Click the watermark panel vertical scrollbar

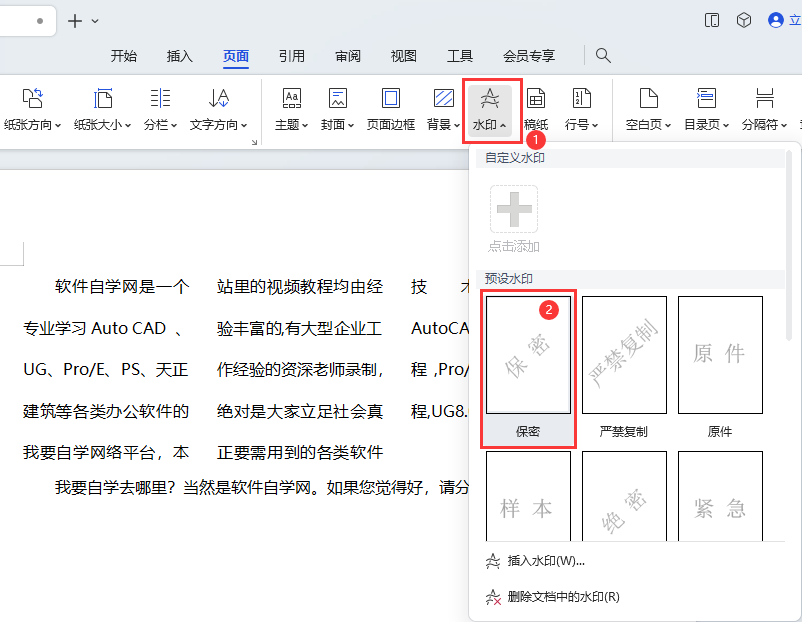coord(790,246)
